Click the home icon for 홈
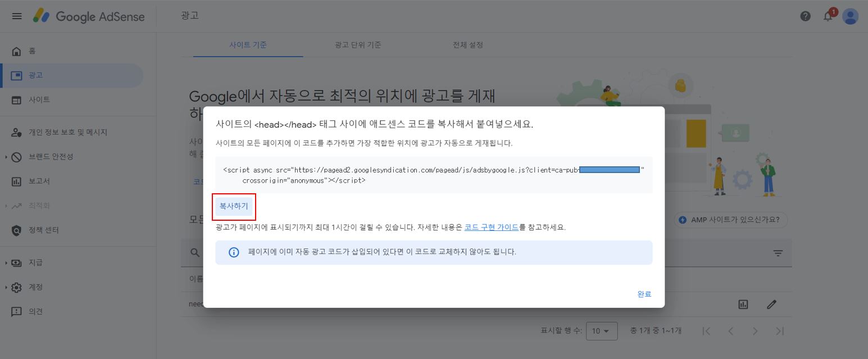The height and width of the screenshot is (359, 868). click(x=16, y=51)
